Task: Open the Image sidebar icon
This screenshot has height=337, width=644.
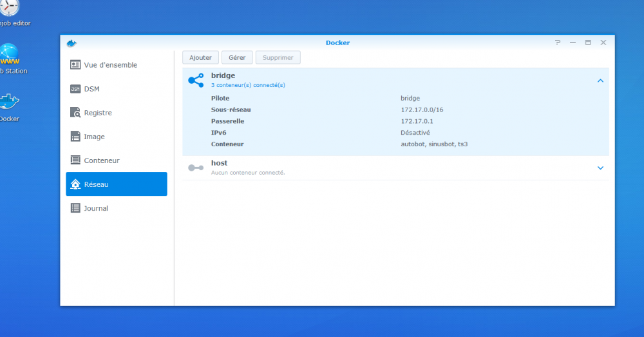Action: tap(75, 137)
